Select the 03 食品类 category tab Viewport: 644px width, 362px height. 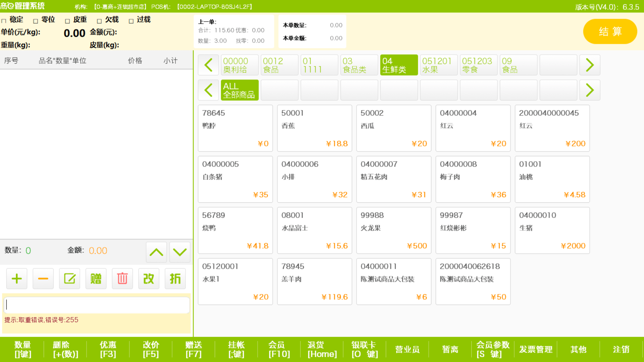pyautogui.click(x=359, y=65)
